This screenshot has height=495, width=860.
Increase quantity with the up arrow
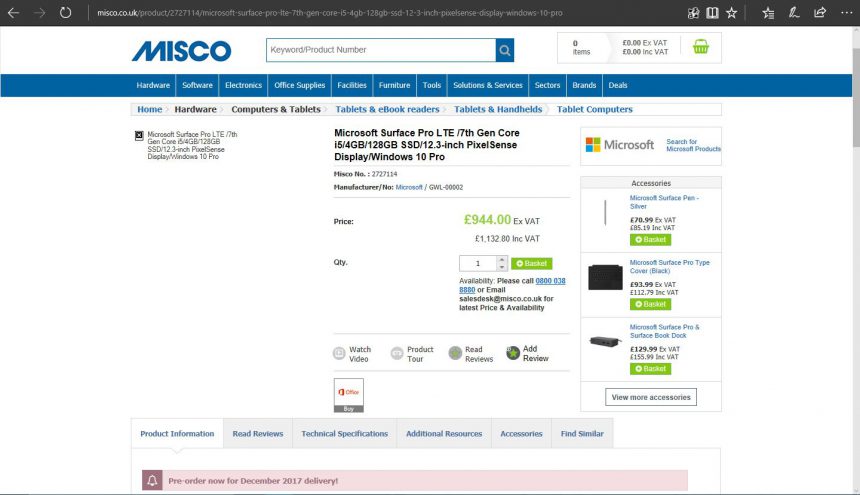[x=502, y=259]
